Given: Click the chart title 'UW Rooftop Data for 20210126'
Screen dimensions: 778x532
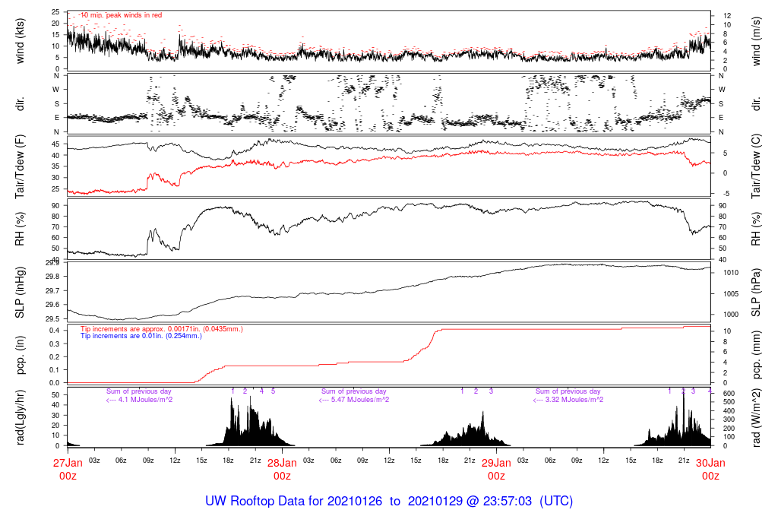Looking at the screenshot, I should click(x=294, y=501).
